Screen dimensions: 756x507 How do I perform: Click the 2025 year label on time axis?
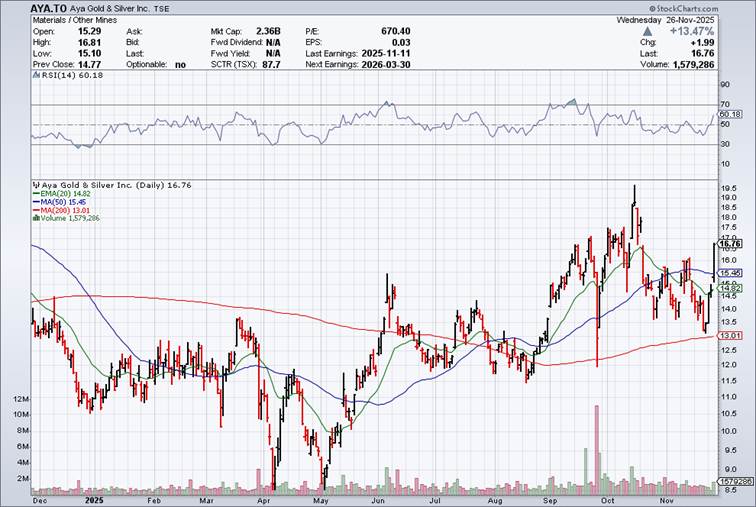click(93, 501)
